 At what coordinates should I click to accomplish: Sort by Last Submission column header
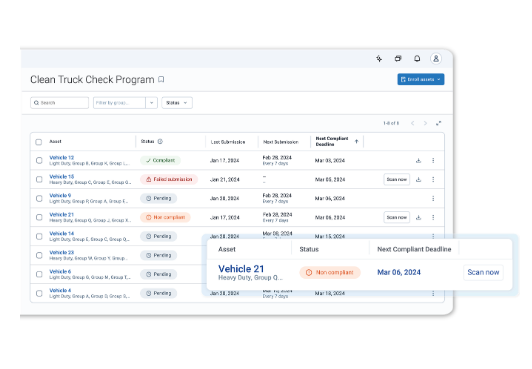228,142
